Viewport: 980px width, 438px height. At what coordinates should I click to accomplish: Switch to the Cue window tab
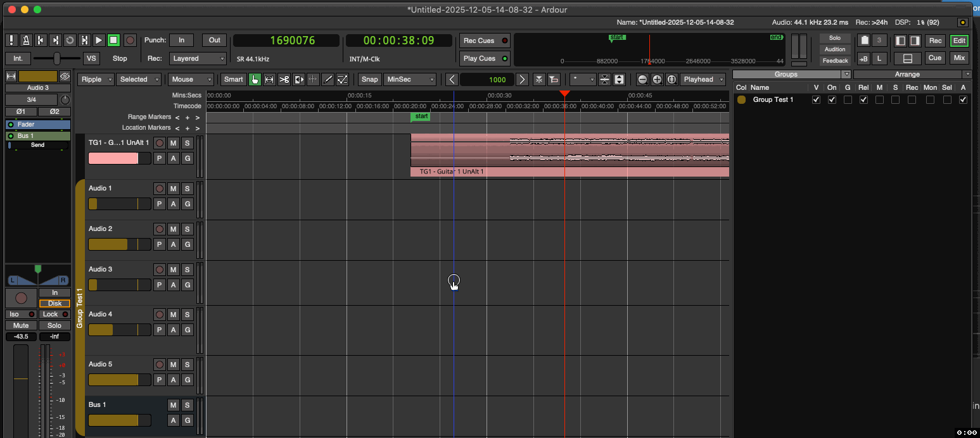pos(935,58)
